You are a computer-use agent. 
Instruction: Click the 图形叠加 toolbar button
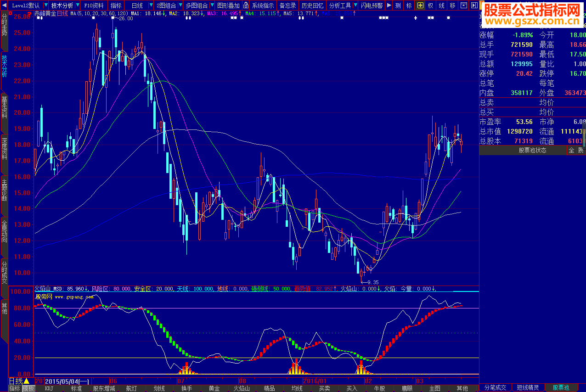pos(228,6)
